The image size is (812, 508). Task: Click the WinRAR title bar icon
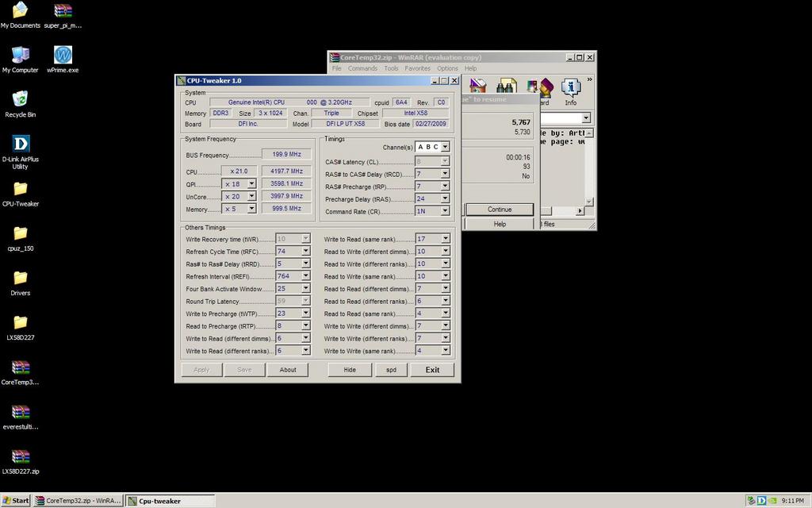point(335,57)
